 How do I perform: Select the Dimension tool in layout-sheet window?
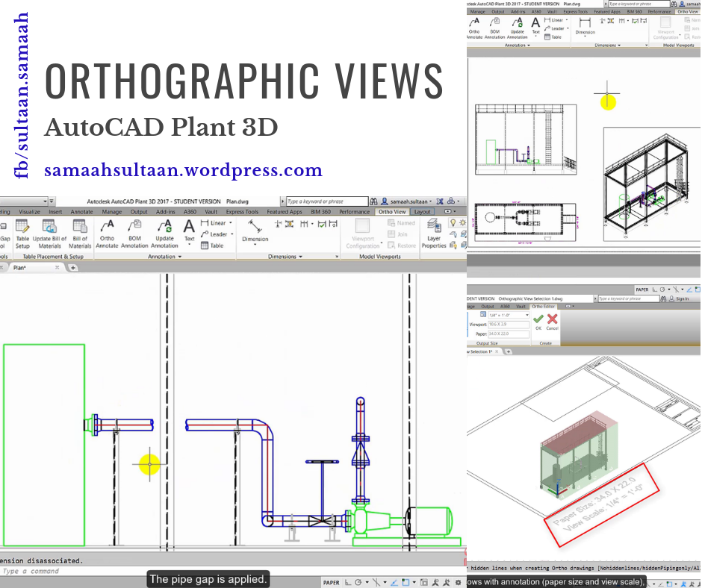[x=585, y=27]
